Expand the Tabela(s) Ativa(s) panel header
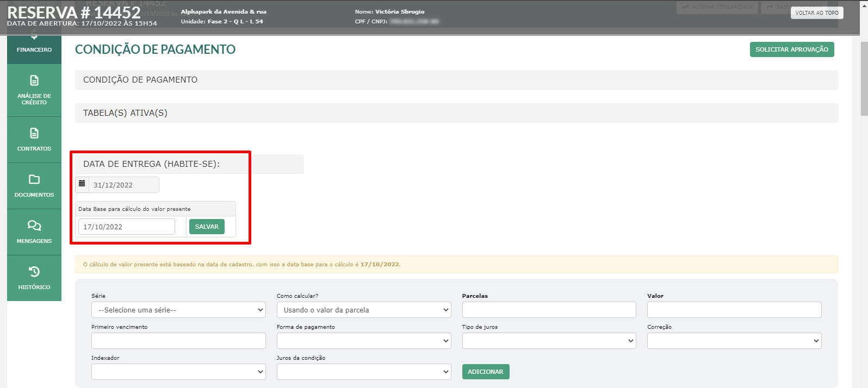This screenshot has height=388, width=868. [x=456, y=113]
